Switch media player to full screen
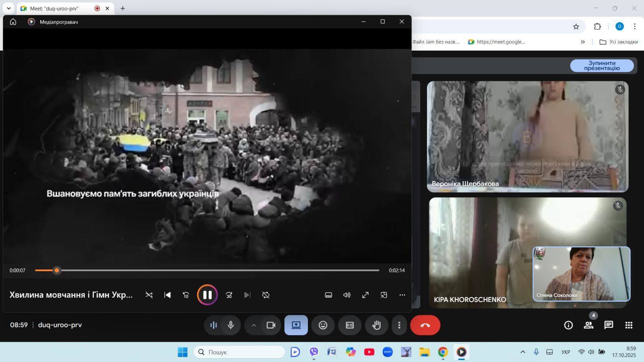The image size is (644, 362). pos(365,295)
